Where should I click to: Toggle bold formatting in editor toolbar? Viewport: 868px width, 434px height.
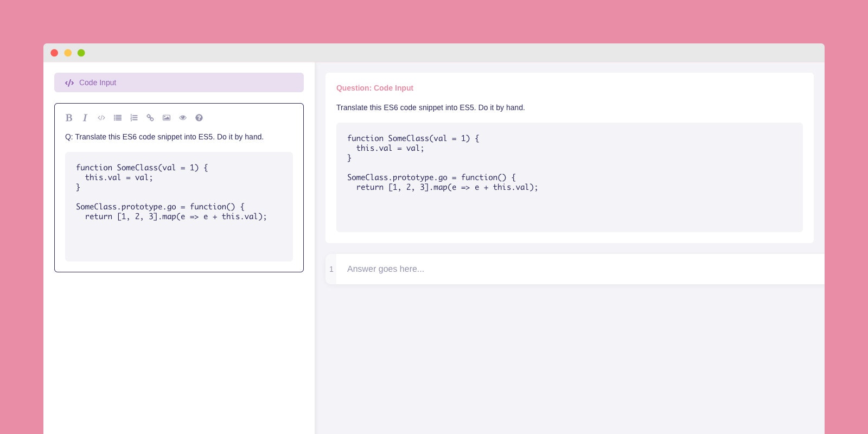tap(69, 118)
